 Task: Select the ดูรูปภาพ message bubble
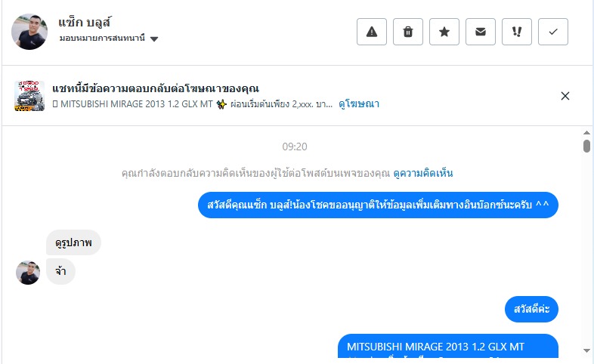pyautogui.click(x=73, y=242)
